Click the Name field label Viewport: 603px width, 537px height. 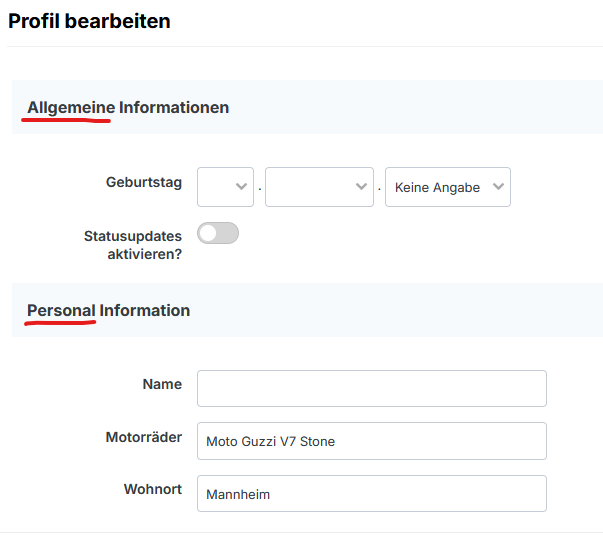(162, 384)
